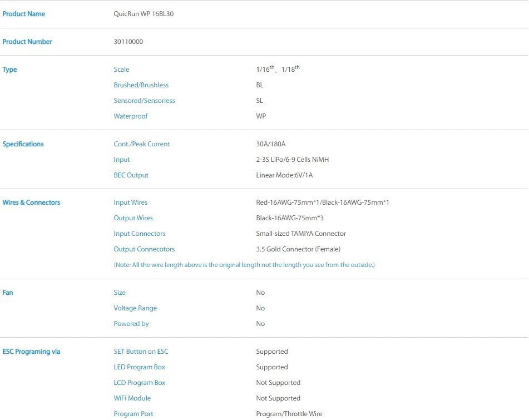This screenshot has width=529, height=420.
Task: Click the "Fan" section heading
Action: 8,293
